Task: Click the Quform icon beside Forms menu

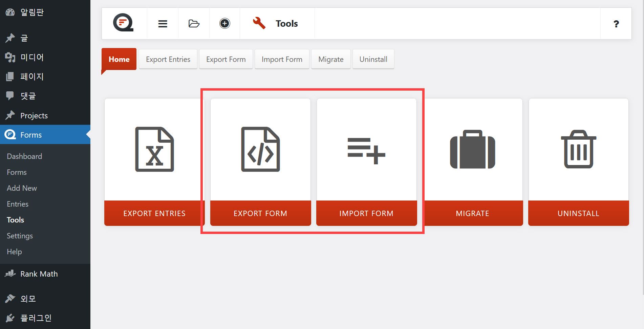Action: 10,135
